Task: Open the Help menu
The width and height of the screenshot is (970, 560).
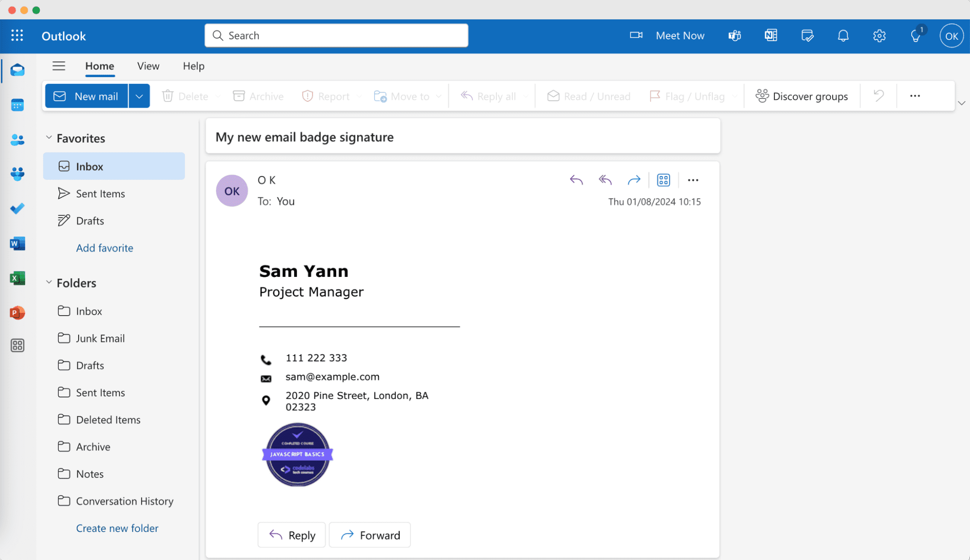Action: (x=193, y=66)
